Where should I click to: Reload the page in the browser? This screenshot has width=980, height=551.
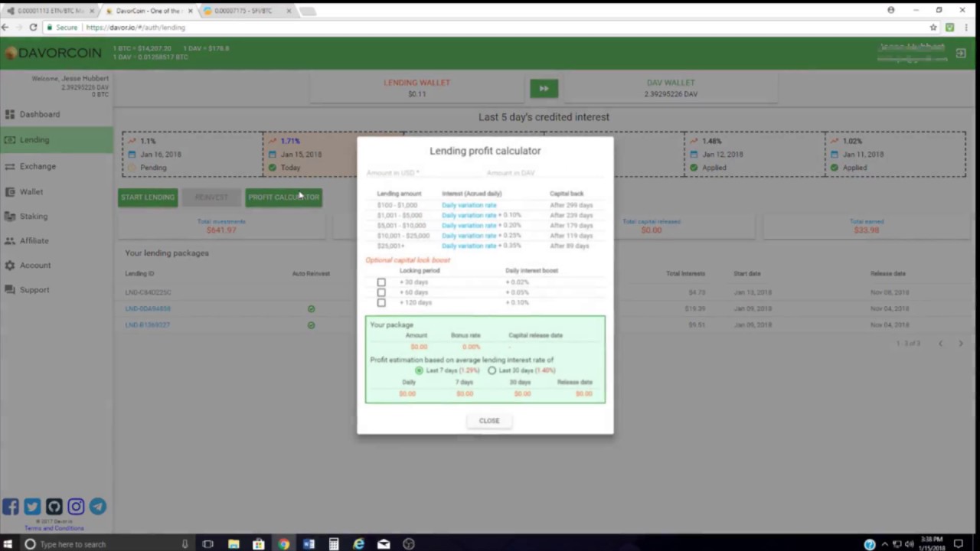pos(33,28)
